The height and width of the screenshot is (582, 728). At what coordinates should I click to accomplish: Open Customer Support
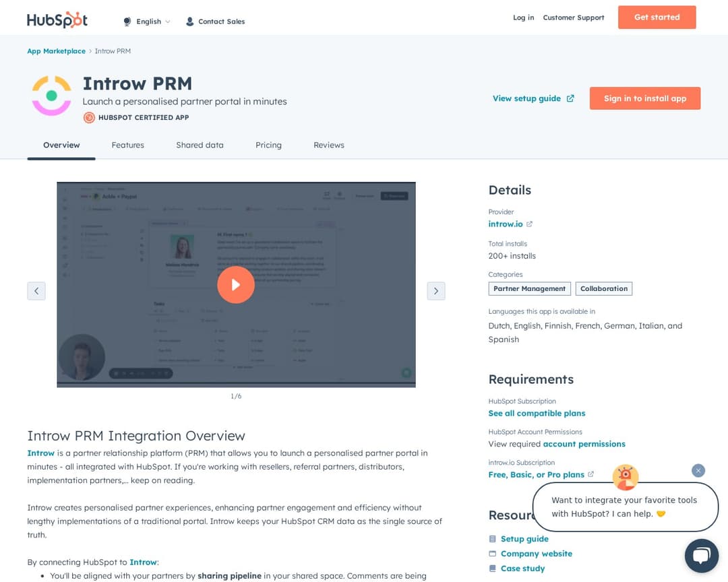(574, 18)
